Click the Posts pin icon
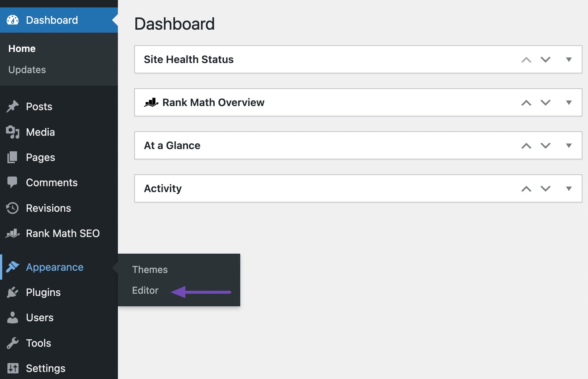This screenshot has height=379, width=588. (13, 106)
